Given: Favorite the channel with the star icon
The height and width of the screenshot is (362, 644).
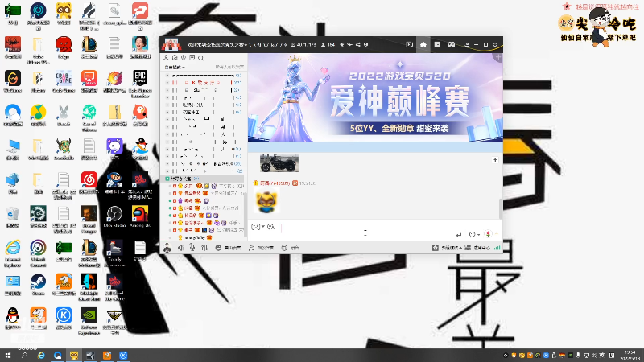Looking at the screenshot, I should point(341,45).
